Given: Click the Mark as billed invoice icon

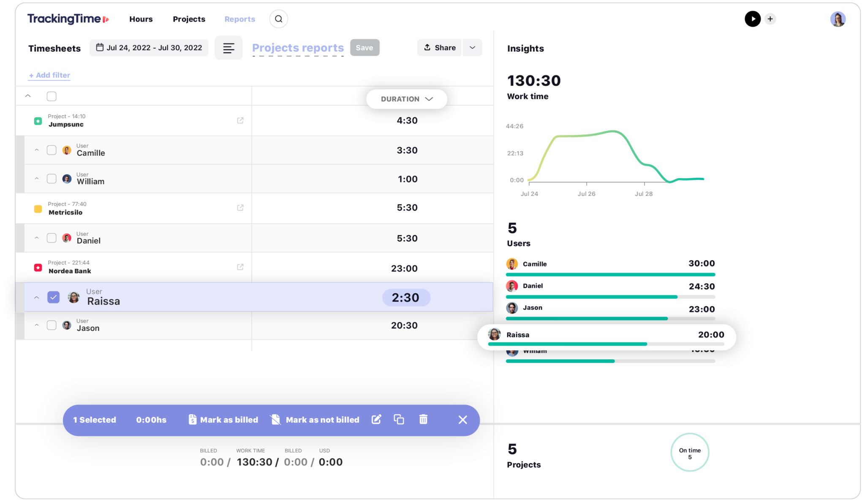Looking at the screenshot, I should pos(193,420).
